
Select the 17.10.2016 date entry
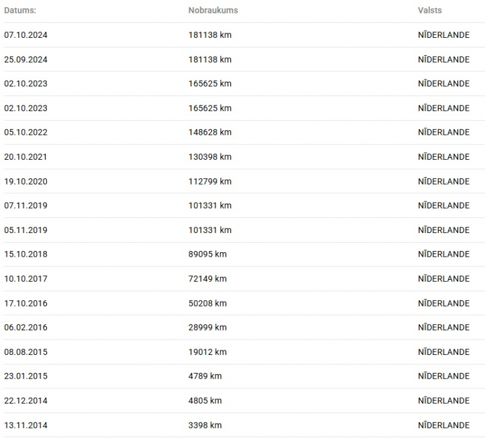(26, 303)
